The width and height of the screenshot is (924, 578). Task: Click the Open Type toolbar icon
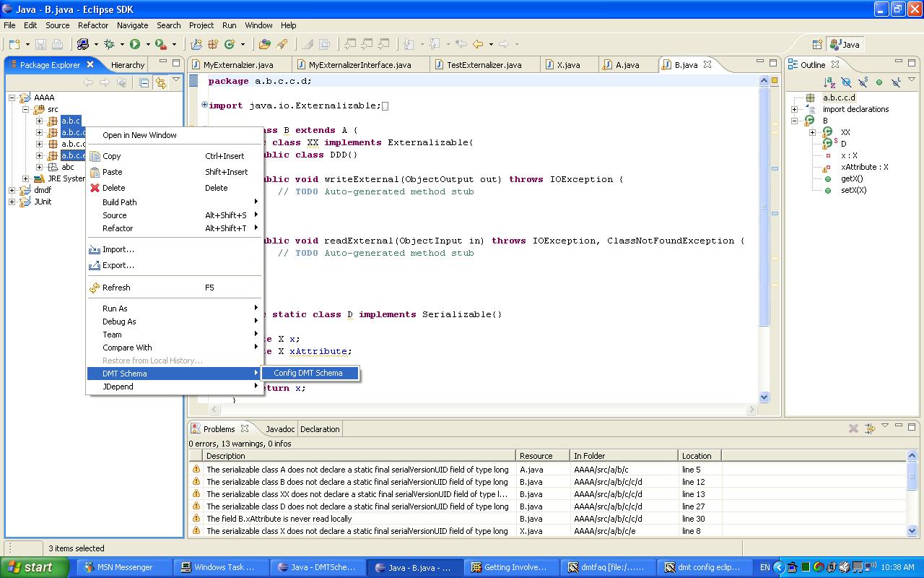point(264,44)
